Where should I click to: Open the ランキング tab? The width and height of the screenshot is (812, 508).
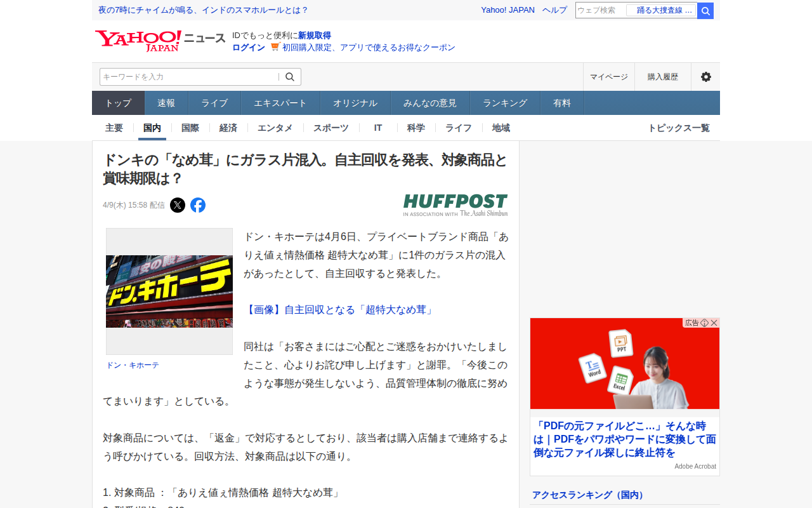(505, 103)
